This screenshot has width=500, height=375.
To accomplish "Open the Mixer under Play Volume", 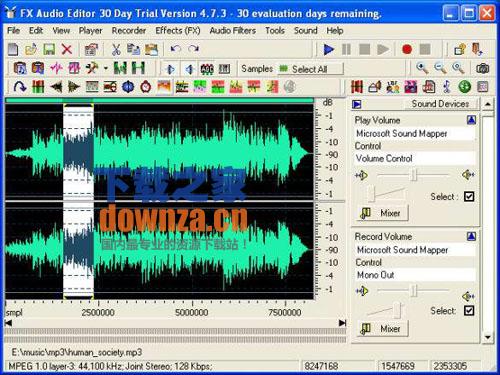I will click(382, 213).
